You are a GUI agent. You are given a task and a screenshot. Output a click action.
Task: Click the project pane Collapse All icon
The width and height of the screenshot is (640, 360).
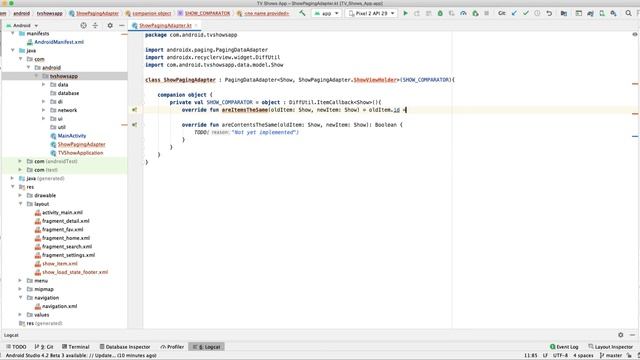[95, 25]
